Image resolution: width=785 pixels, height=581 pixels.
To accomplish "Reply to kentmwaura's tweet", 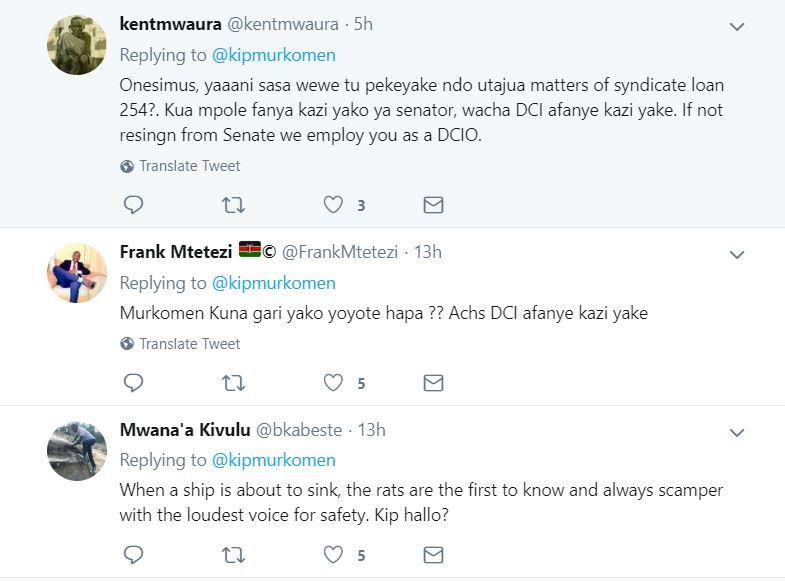I will [133, 205].
